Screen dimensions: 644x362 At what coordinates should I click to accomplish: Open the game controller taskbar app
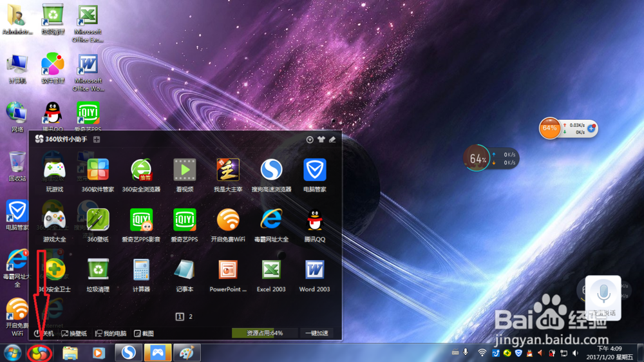[158, 352]
